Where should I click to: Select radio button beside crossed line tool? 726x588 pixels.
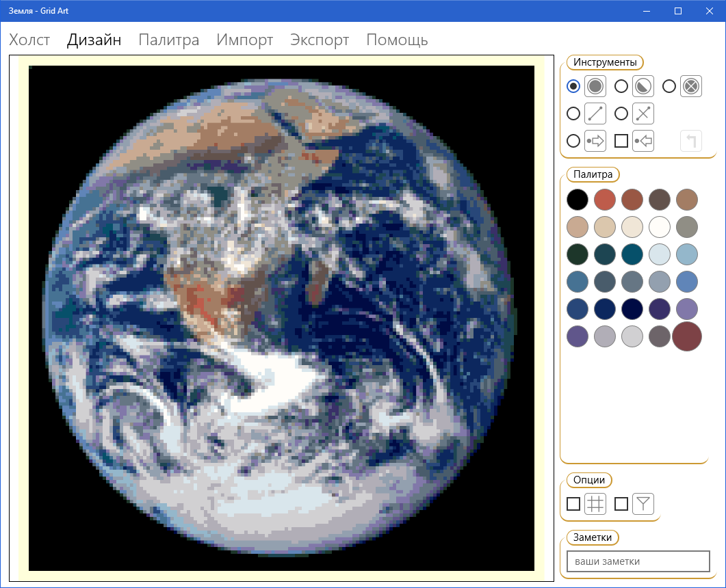click(621, 113)
